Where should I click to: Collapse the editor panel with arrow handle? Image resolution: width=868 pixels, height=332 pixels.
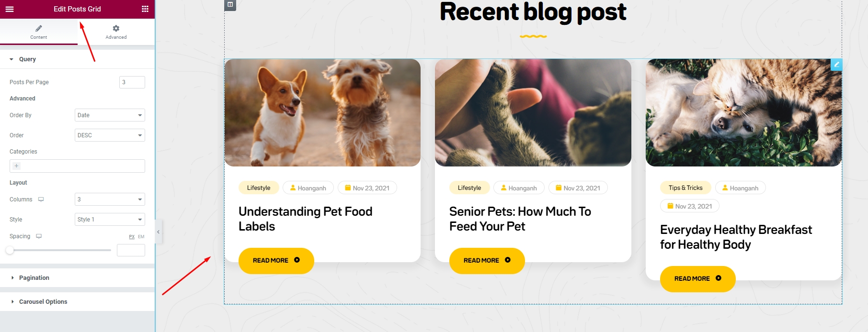coord(158,232)
